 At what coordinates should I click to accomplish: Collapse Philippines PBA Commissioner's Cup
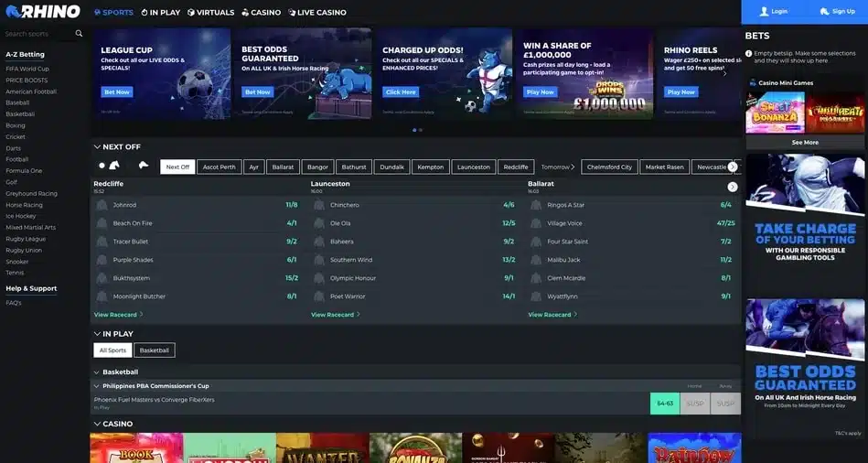(x=97, y=386)
